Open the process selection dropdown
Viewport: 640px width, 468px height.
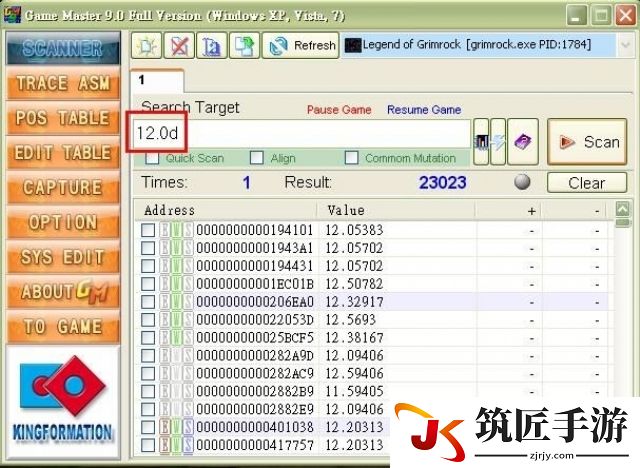(x=625, y=45)
